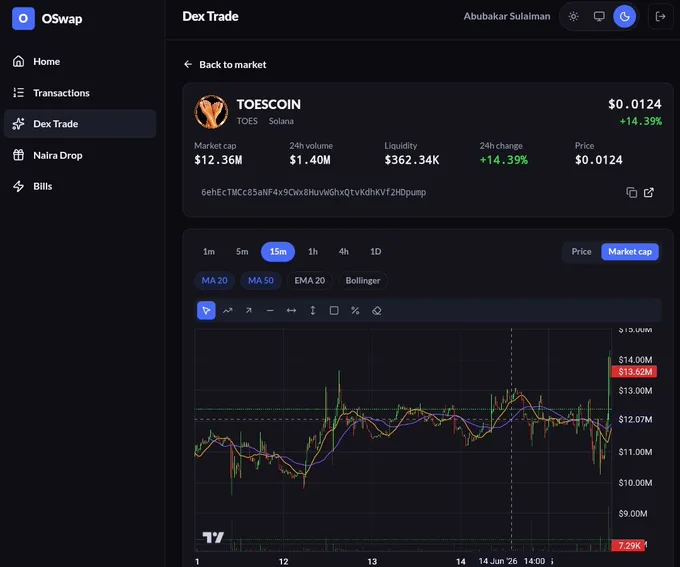Click the +14.39% value under 24h change
The width and height of the screenshot is (680, 567).
tap(503, 160)
